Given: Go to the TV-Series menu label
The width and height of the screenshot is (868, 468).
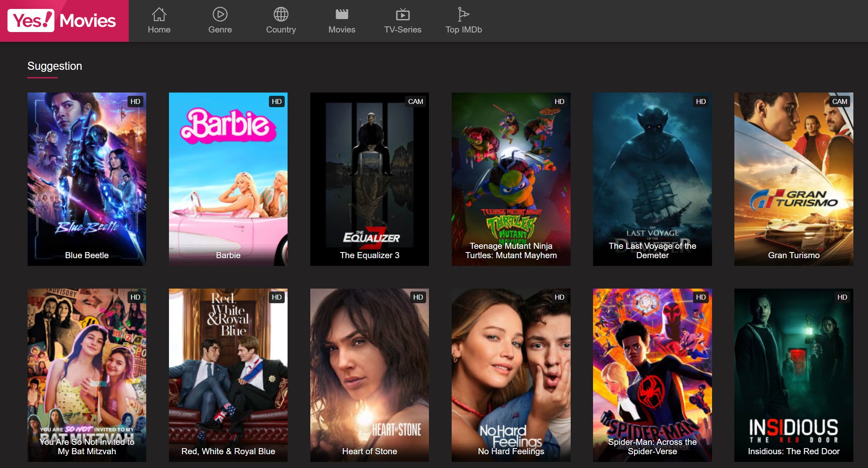Looking at the screenshot, I should pyautogui.click(x=403, y=30).
